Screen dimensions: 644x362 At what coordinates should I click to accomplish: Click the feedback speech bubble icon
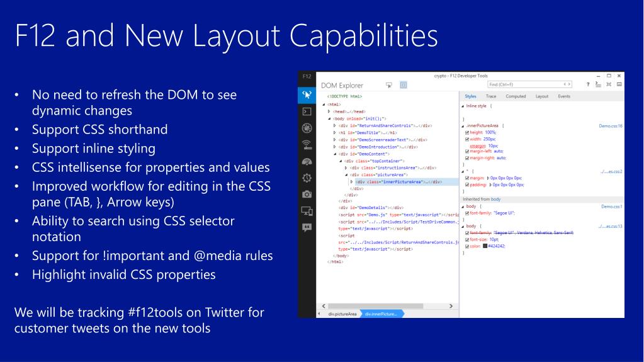click(x=307, y=228)
